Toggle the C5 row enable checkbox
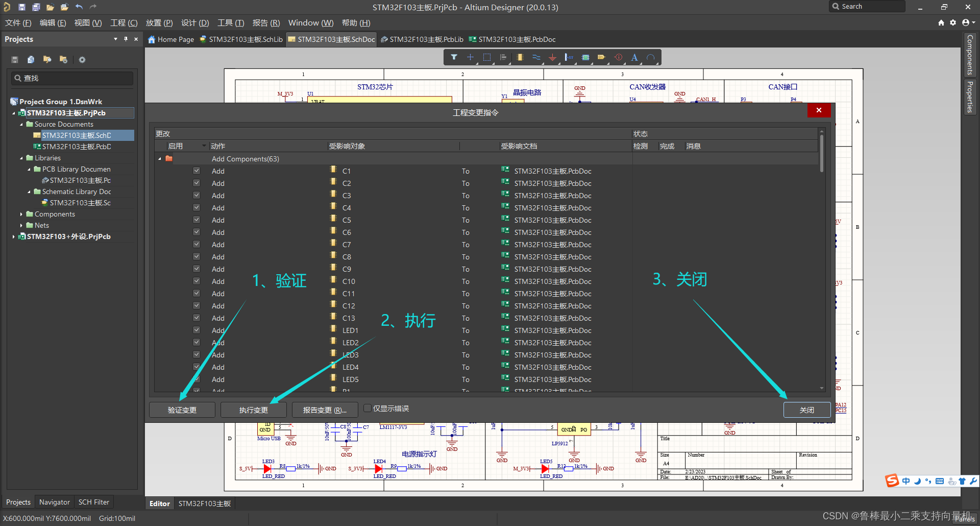Screen dimensions: 980x526 pos(197,220)
